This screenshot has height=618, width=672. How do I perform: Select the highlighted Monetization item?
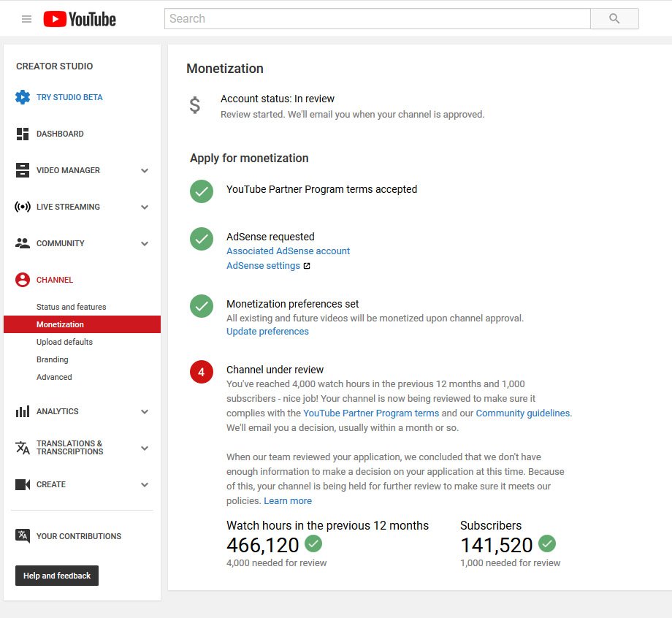82,324
